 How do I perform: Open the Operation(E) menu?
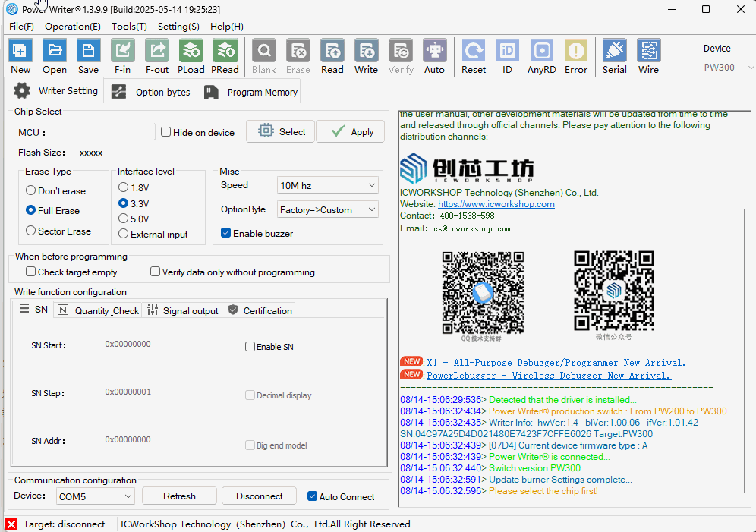point(73,27)
